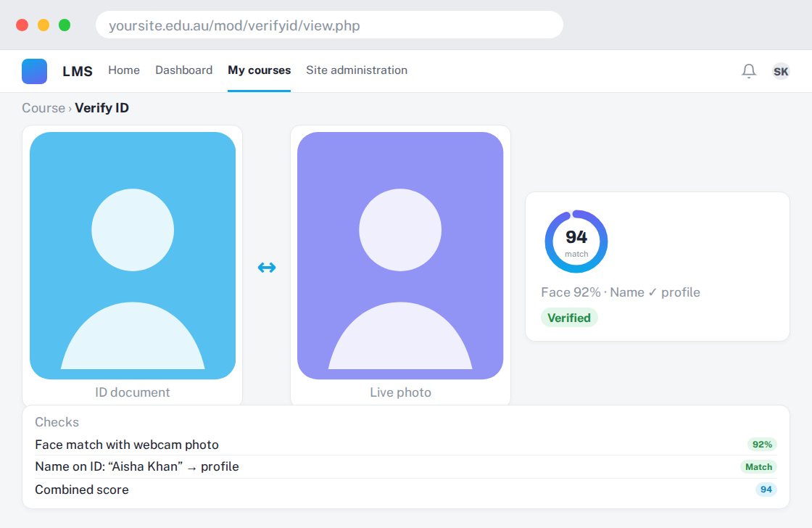Click the blue LMS logo square
This screenshot has height=528, width=812.
pyautogui.click(x=34, y=71)
